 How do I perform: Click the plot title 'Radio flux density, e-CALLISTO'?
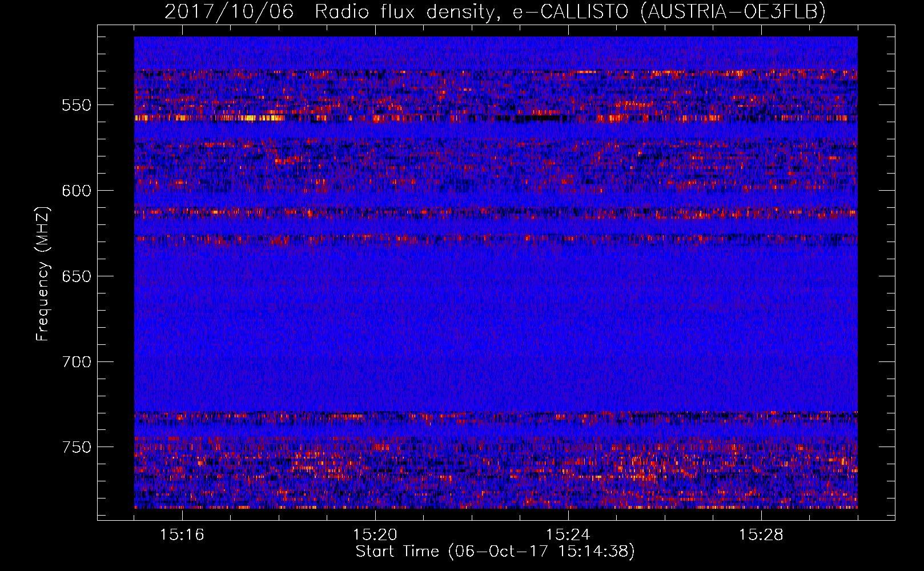pyautogui.click(x=472, y=12)
